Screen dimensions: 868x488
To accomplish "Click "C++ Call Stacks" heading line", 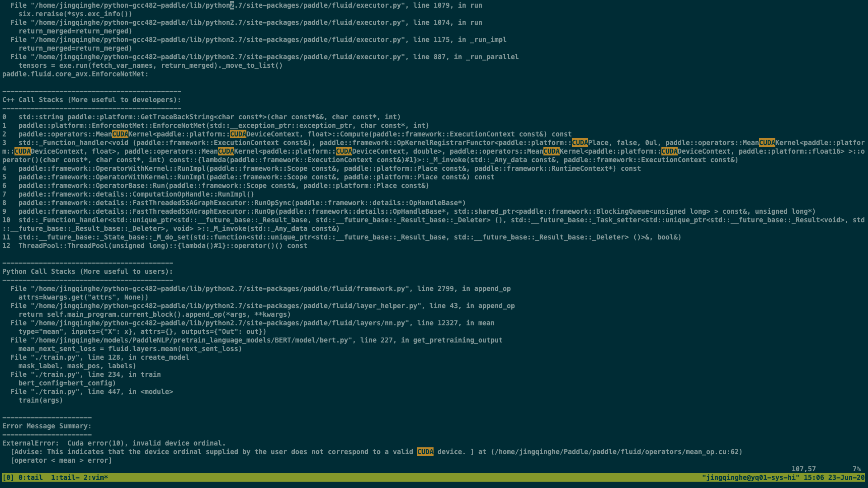I will pyautogui.click(x=91, y=100).
